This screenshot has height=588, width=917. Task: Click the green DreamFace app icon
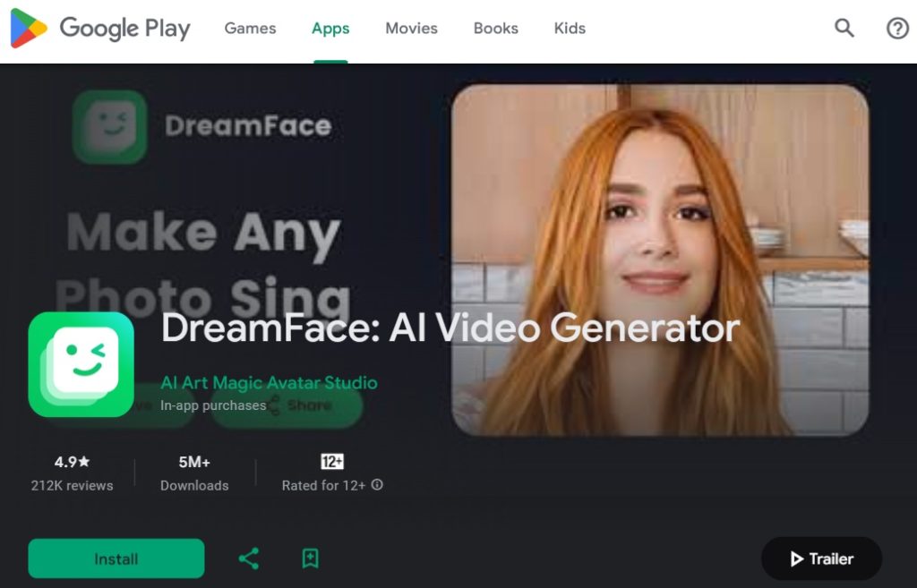coord(81,364)
